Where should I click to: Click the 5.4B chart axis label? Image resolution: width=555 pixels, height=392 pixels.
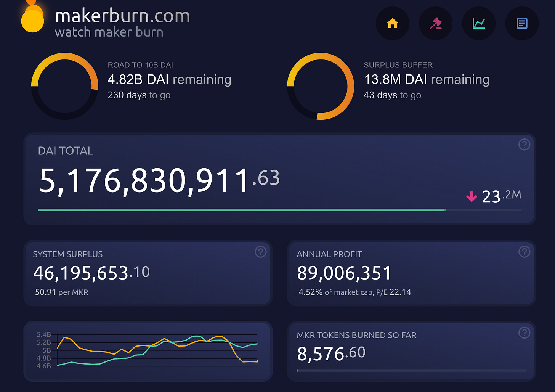[x=44, y=334]
